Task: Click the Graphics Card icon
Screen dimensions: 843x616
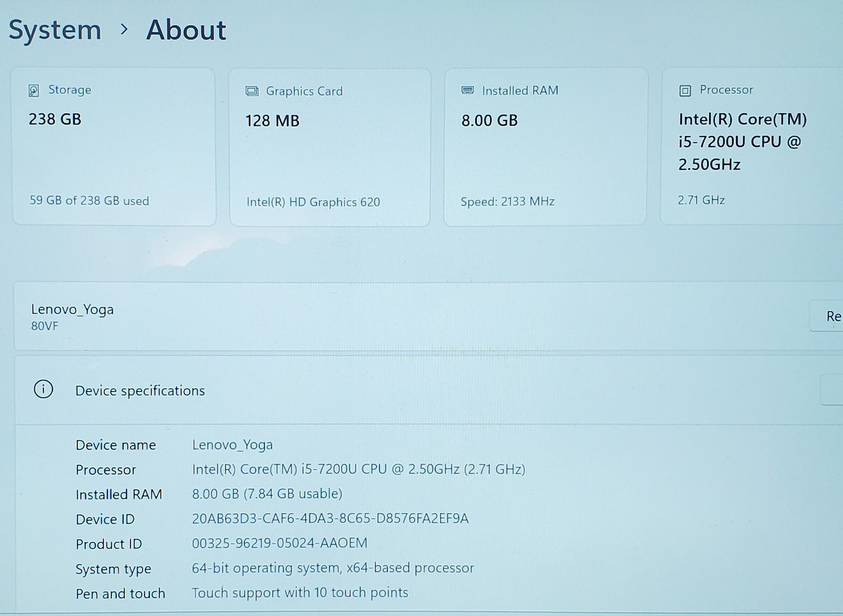Action: [252, 91]
